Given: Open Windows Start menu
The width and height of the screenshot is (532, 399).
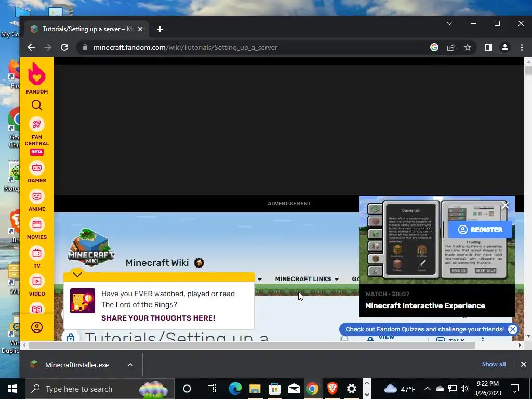Looking at the screenshot, I should click(12, 389).
